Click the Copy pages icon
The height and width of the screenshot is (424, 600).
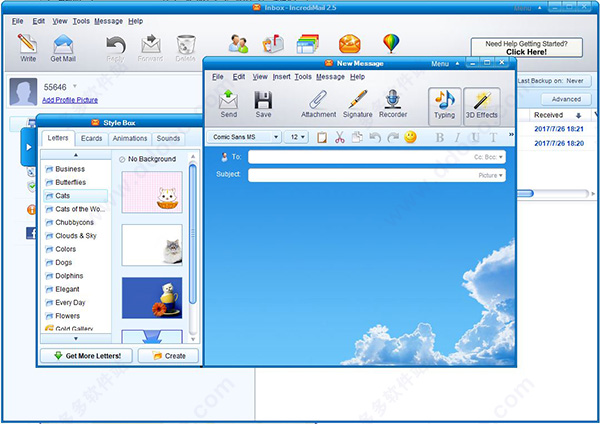point(357,137)
